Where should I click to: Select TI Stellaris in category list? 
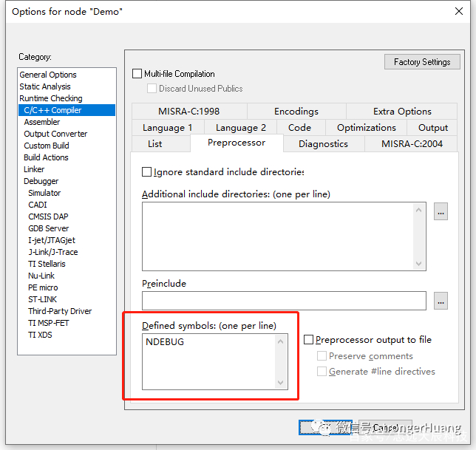(67, 264)
